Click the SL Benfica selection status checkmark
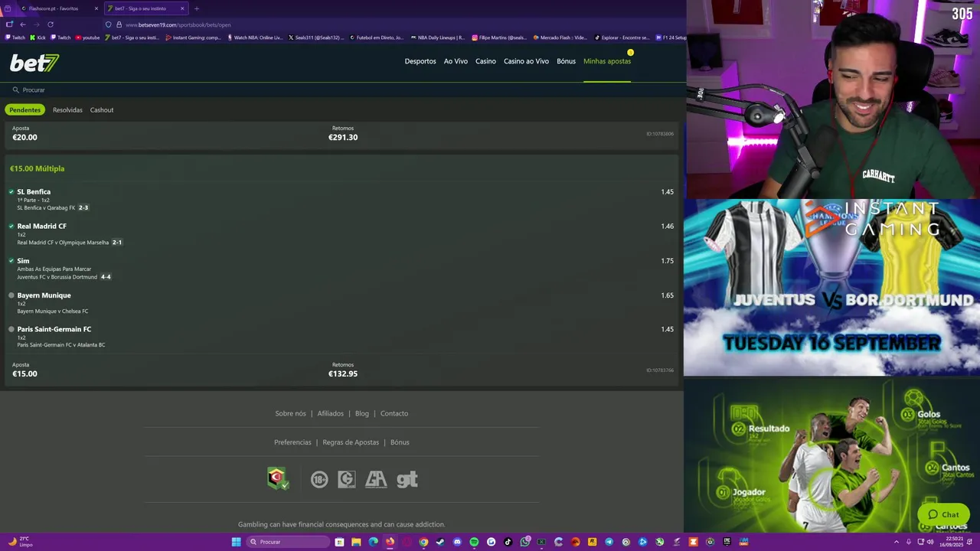The height and width of the screenshot is (551, 980). click(x=11, y=192)
